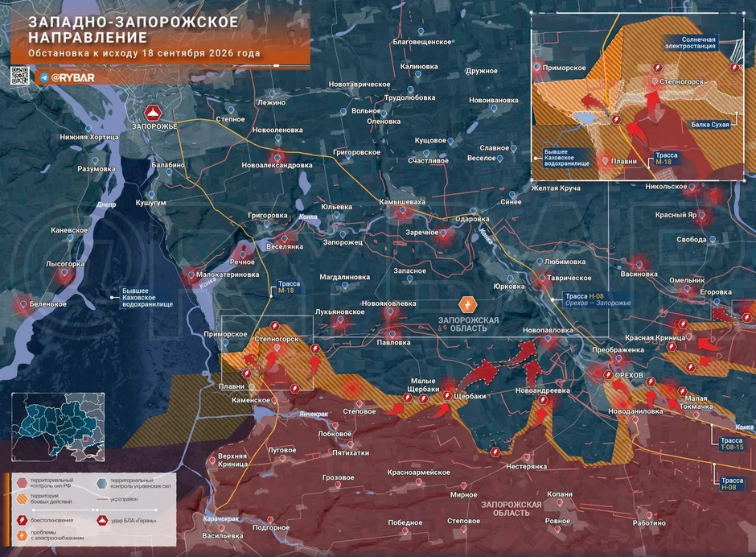Click the Камышеваха town label

[402, 202]
